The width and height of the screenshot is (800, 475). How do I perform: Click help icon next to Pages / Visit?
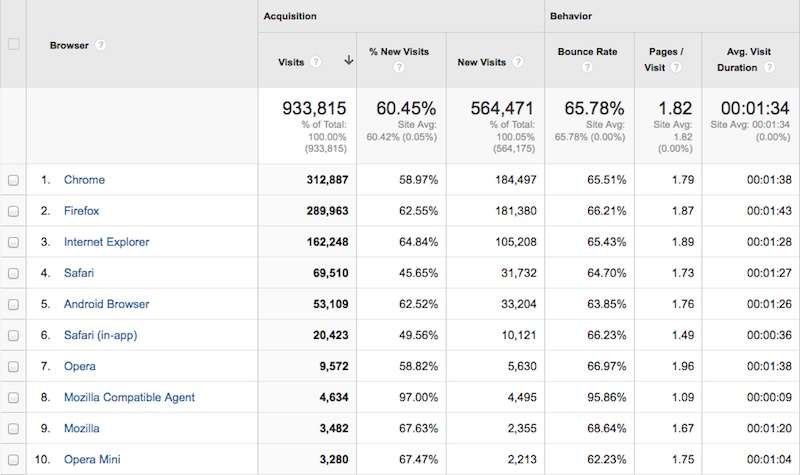tap(676, 68)
